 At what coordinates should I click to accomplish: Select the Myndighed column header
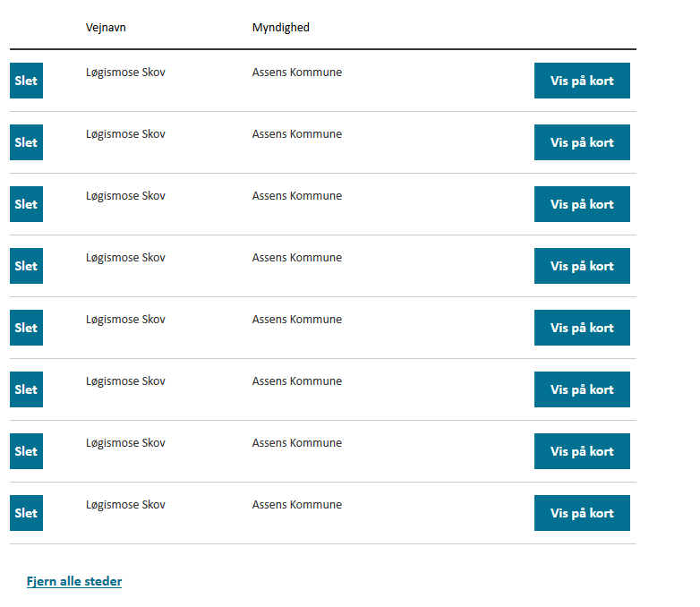point(281,28)
